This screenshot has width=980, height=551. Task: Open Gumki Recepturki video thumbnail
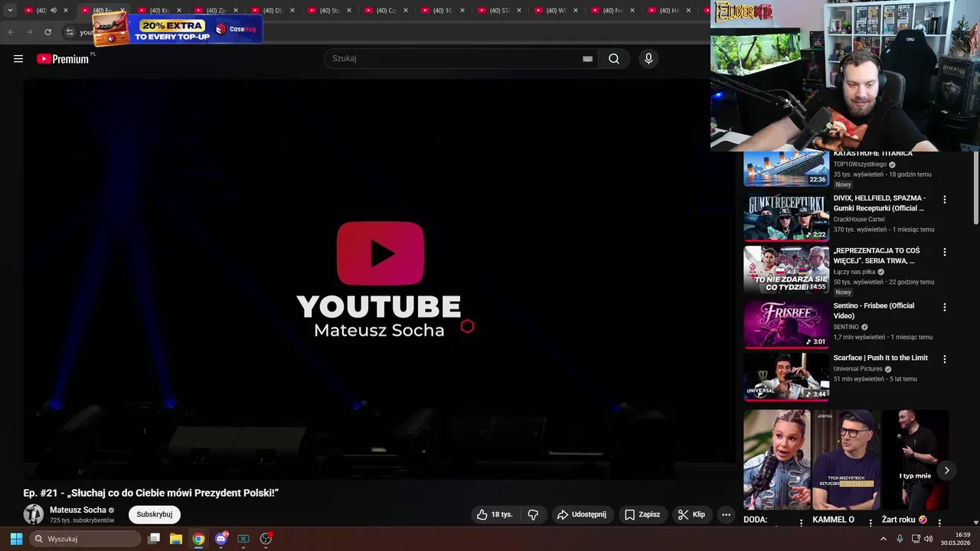tap(786, 217)
